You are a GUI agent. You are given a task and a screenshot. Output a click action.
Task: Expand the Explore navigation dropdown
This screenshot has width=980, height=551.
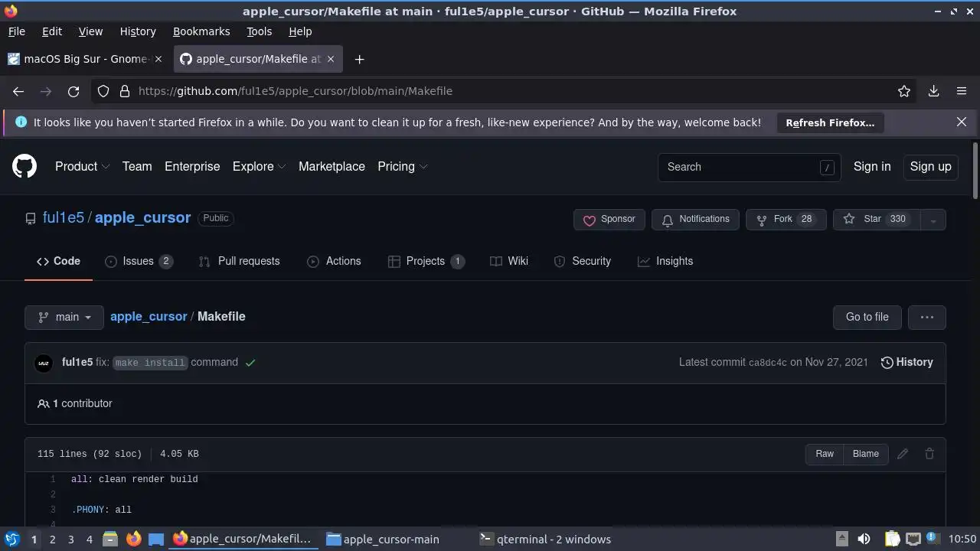259,166
